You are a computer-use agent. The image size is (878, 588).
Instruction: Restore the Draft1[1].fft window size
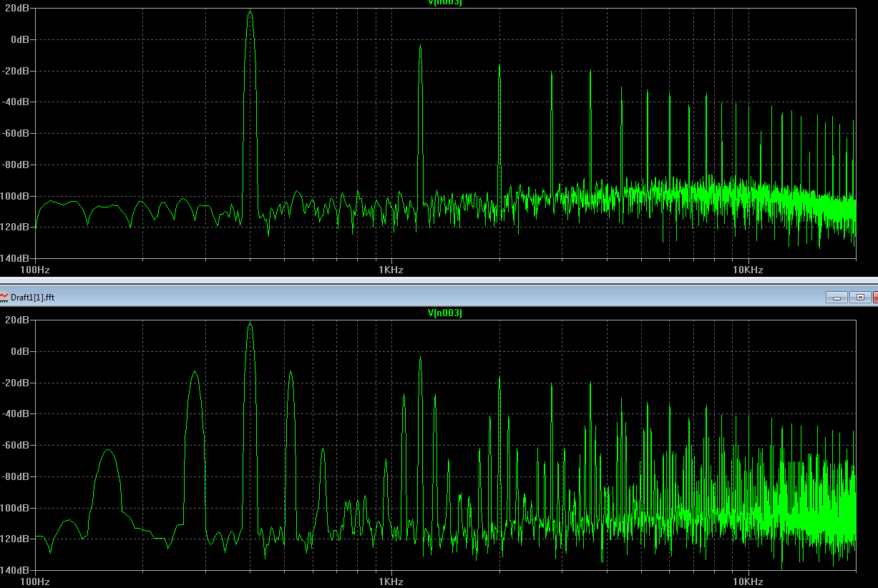pos(860,297)
